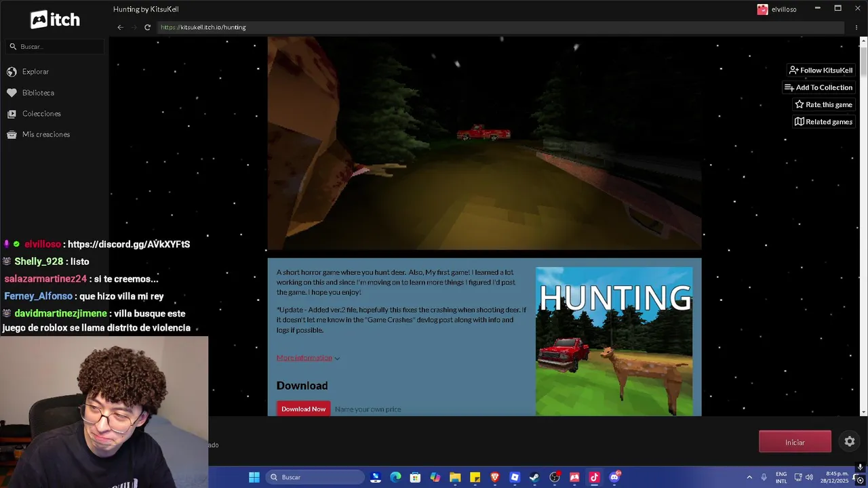Click the Discord link in elvilloso's chat message
Image resolution: width=868 pixels, height=488 pixels.
pos(129,244)
